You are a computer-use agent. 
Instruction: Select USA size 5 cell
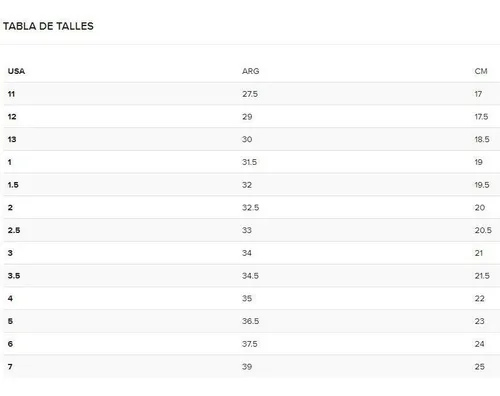coord(10,321)
